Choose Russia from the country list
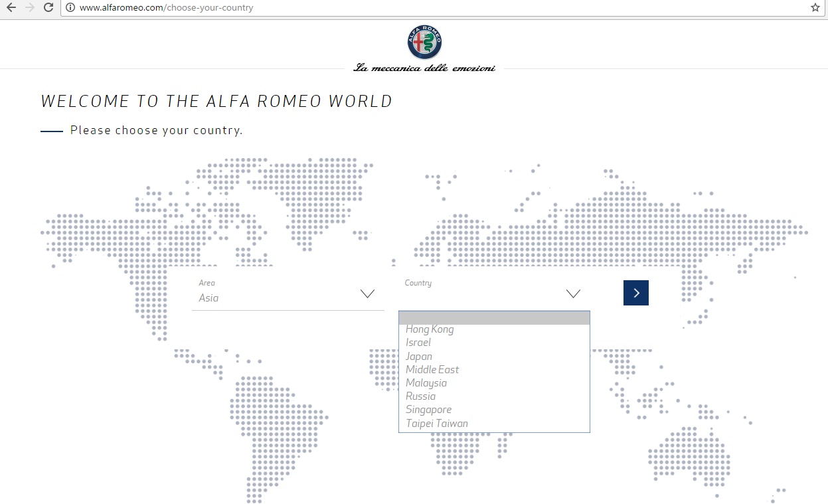Viewport: 828px width, 504px height. [494, 396]
